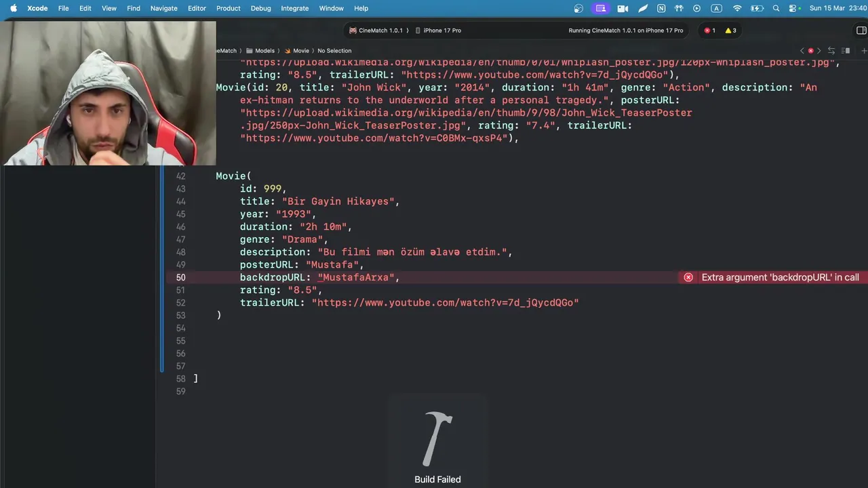This screenshot has height=488, width=868.
Task: Open the battery status icon
Action: pos(757,8)
